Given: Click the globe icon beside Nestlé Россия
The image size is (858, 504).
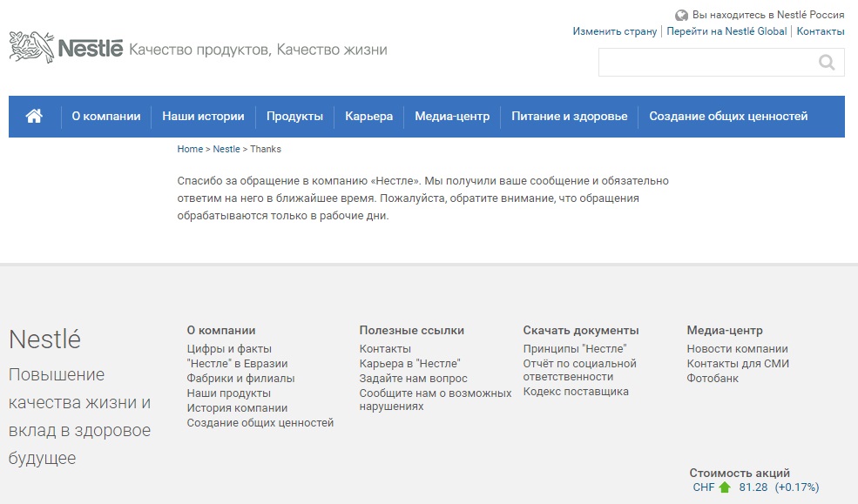Looking at the screenshot, I should pos(681,16).
